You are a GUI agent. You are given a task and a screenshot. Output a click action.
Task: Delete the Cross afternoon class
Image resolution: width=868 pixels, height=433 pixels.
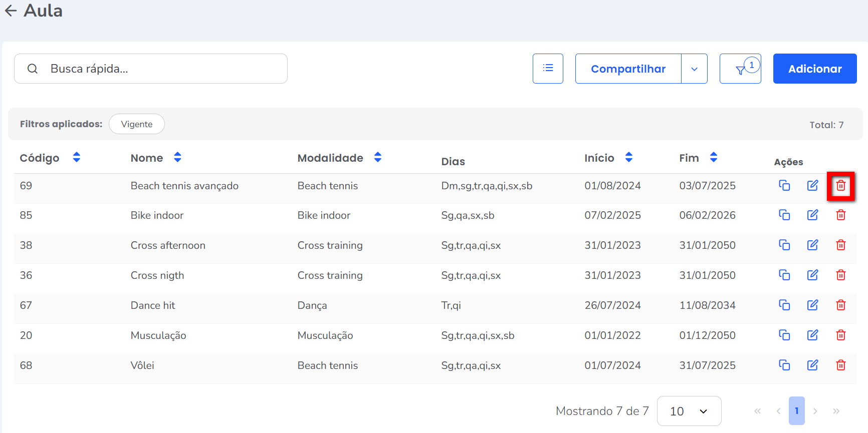[x=841, y=245]
